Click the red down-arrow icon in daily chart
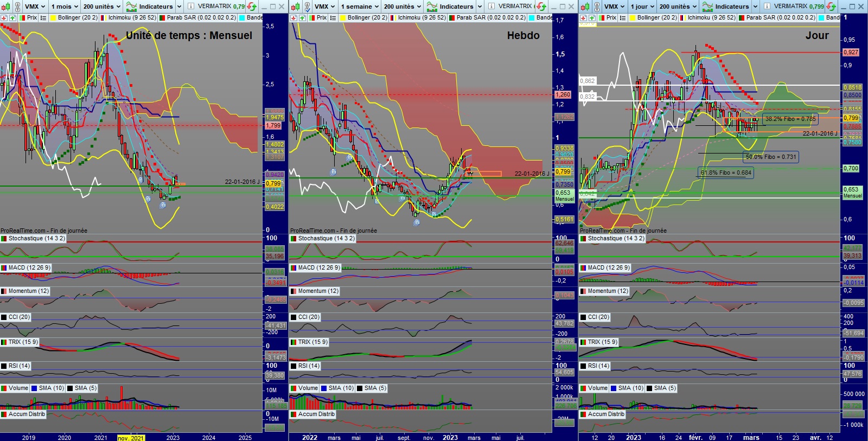Image resolution: width=868 pixels, height=441 pixels. (x=583, y=17)
